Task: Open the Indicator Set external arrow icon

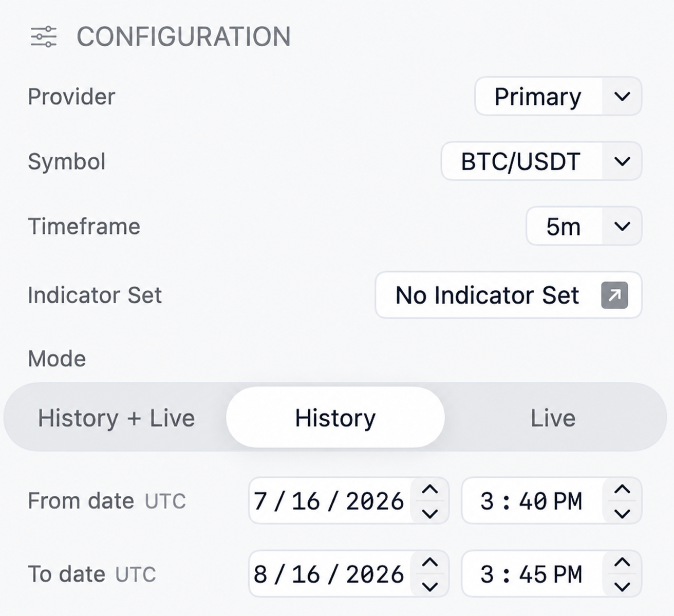Action: pyautogui.click(x=614, y=295)
